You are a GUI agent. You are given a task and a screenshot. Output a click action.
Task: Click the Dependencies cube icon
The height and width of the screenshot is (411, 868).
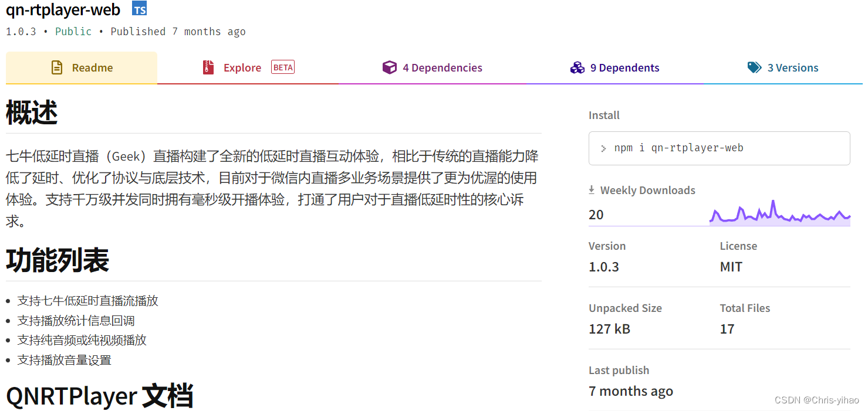click(x=390, y=67)
